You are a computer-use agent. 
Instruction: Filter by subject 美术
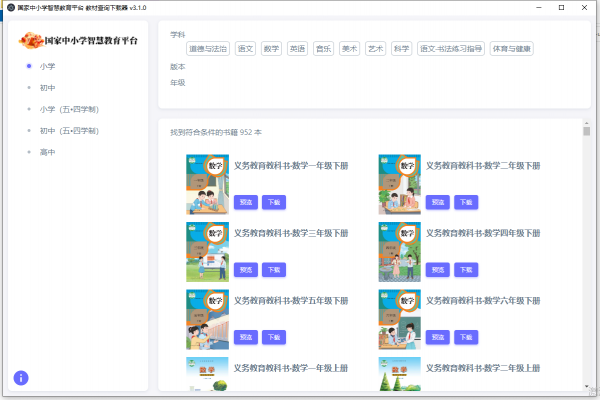tap(349, 49)
